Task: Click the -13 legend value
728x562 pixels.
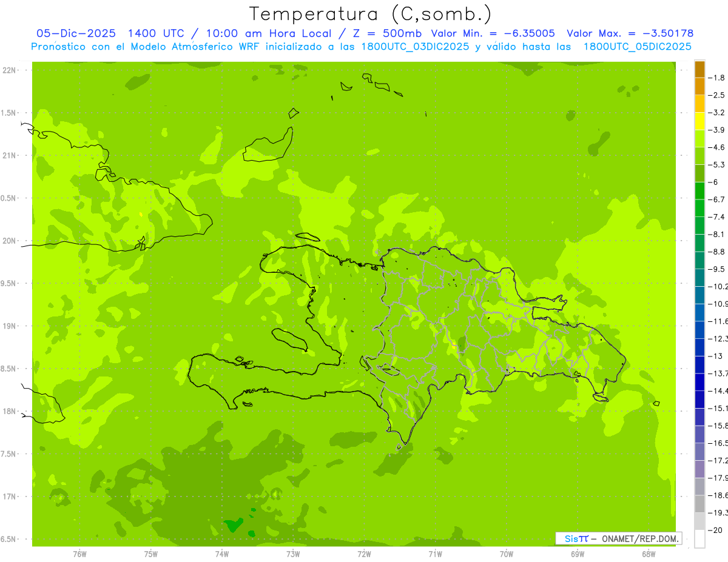Action: tap(716, 356)
